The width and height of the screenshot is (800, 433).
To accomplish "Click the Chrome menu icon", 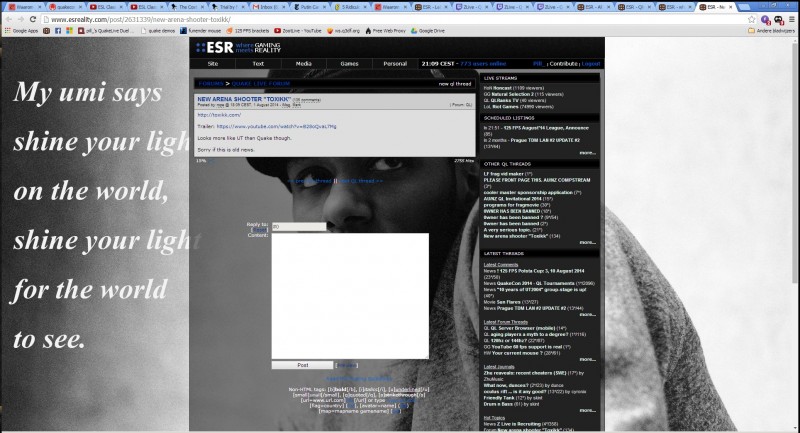I will (791, 18).
